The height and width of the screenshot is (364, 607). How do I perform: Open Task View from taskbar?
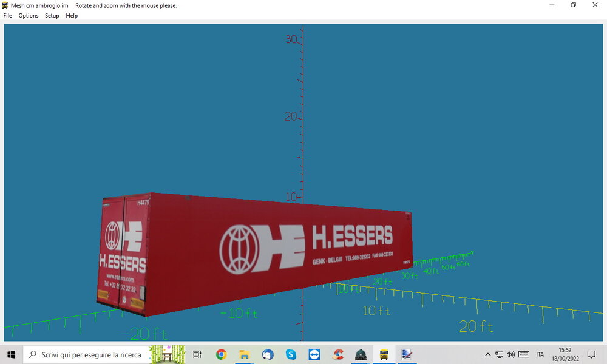pos(197,354)
